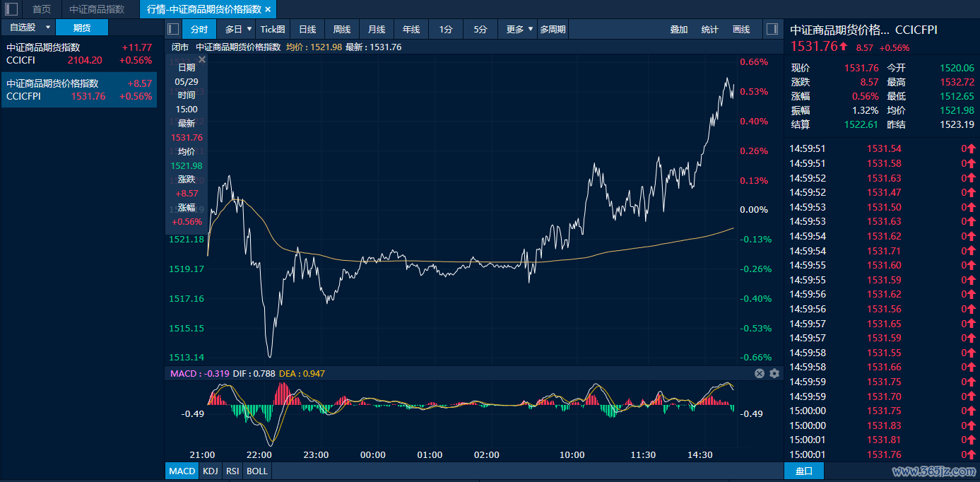Click the 现价 value 1531.76

(x=861, y=68)
